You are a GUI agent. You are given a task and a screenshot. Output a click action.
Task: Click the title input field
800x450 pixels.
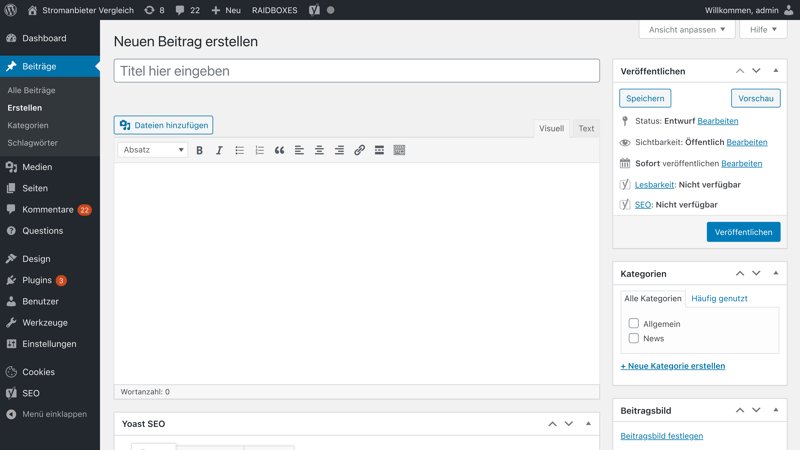coord(357,71)
